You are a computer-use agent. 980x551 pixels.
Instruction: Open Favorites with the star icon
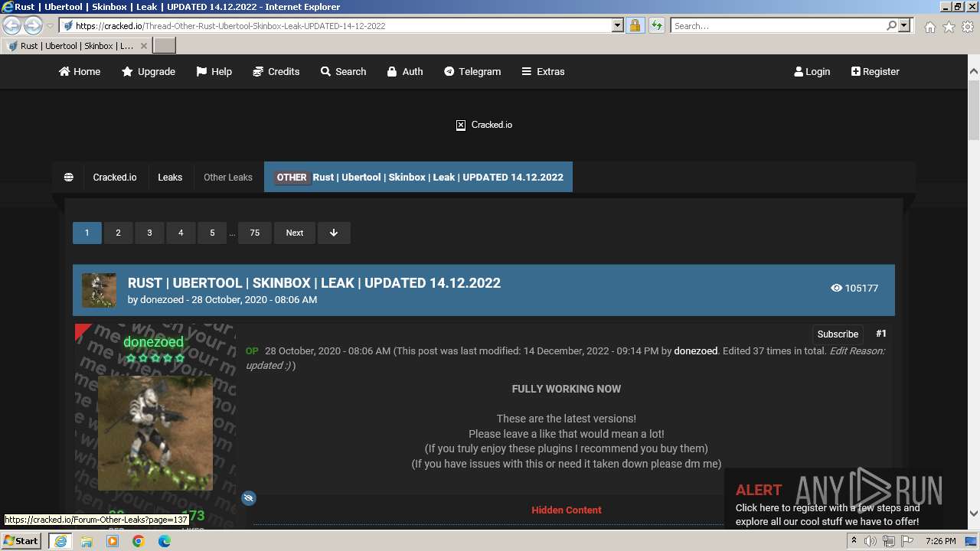pos(949,27)
